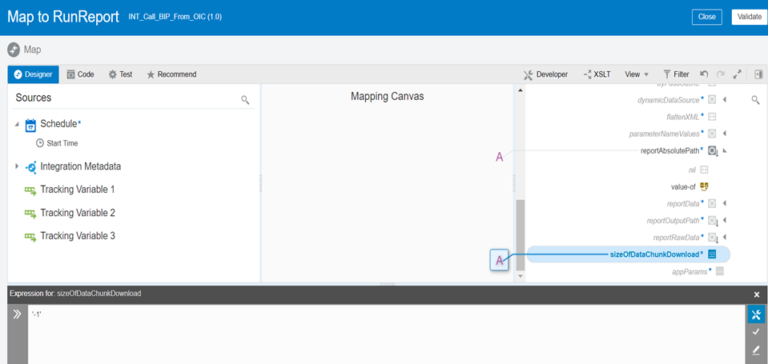Image resolution: width=768 pixels, height=364 pixels.
Task: Click the target panel search magnifier icon
Action: pos(755,100)
